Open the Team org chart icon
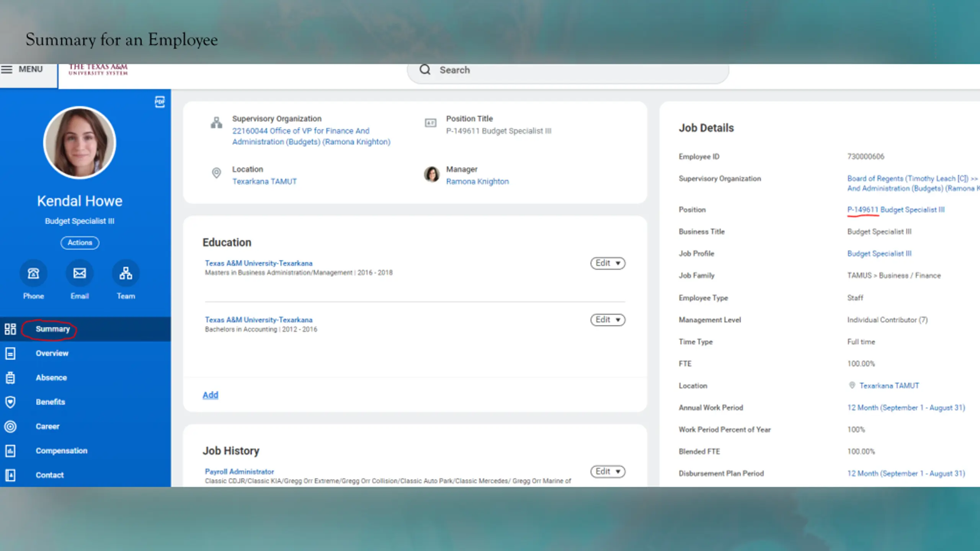Image resolution: width=980 pixels, height=551 pixels. [126, 273]
